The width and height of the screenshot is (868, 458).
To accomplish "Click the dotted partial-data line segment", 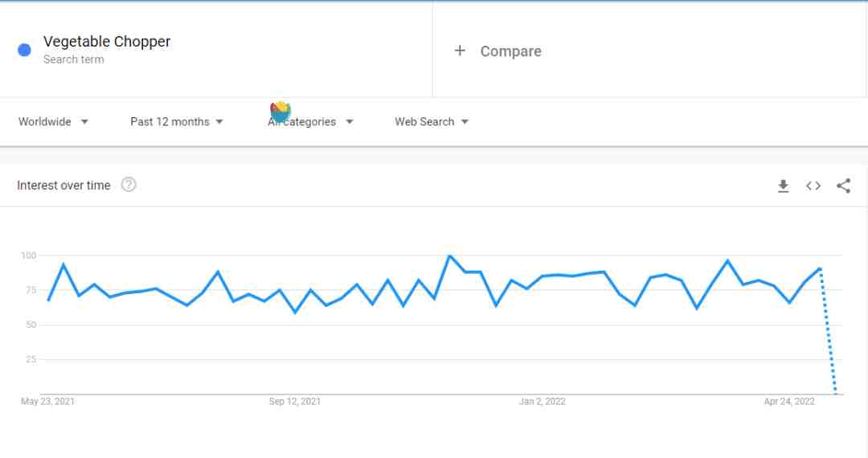I will pyautogui.click(x=828, y=332).
